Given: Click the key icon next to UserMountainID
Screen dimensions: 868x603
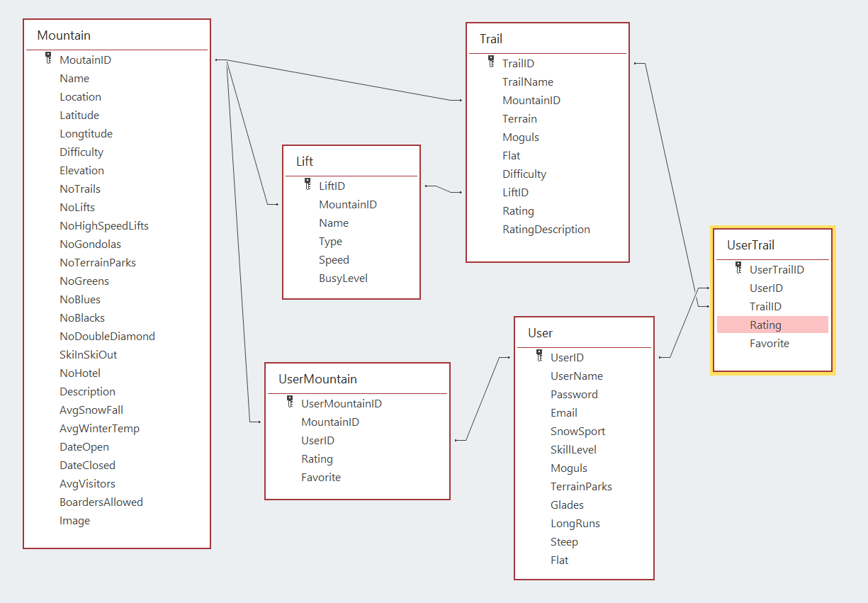Looking at the screenshot, I should click(290, 402).
